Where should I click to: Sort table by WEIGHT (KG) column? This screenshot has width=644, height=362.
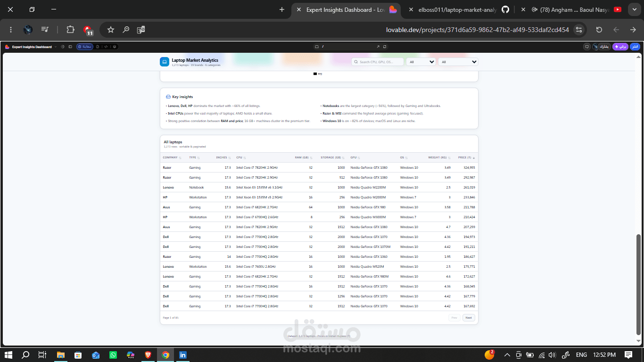(x=439, y=157)
